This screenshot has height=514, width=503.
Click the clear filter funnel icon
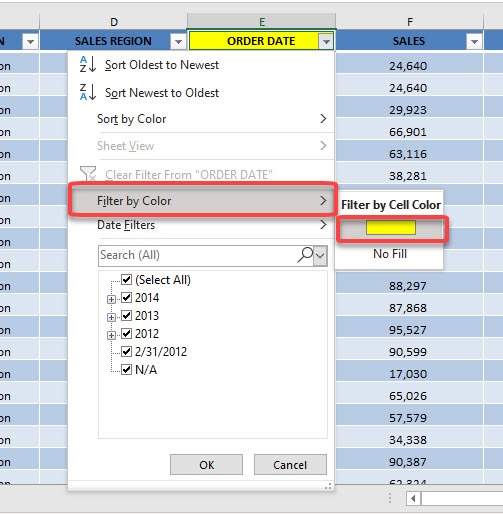(x=88, y=174)
